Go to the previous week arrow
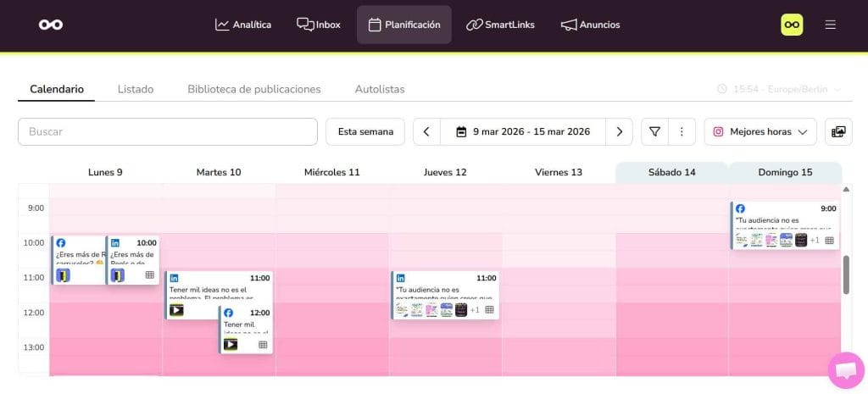Image resolution: width=868 pixels, height=394 pixels. 426,131
